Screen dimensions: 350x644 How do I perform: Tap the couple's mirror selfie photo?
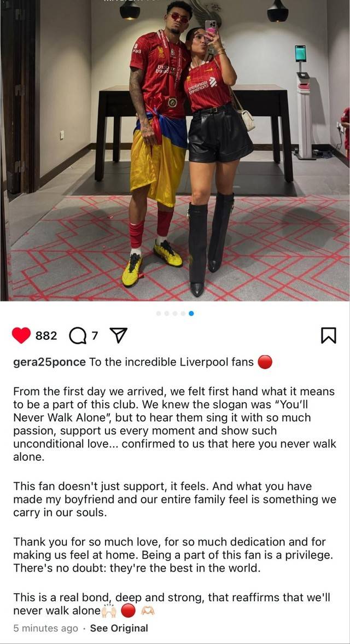click(175, 150)
